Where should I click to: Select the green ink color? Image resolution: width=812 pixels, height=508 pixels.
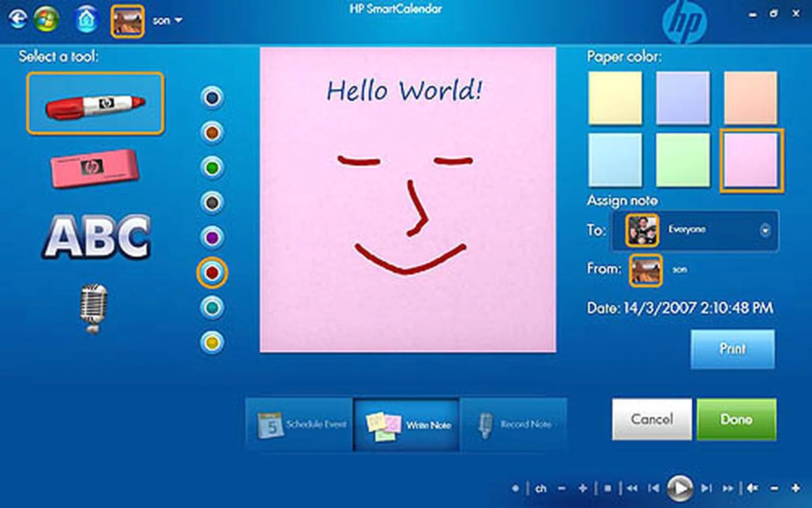[212, 168]
